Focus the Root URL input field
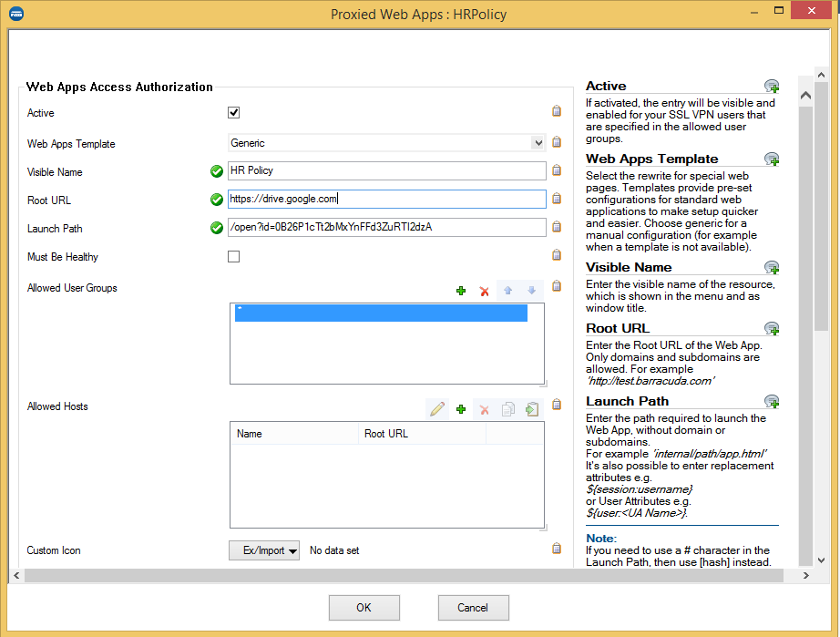Image resolution: width=840 pixels, height=637 pixels. click(387, 199)
